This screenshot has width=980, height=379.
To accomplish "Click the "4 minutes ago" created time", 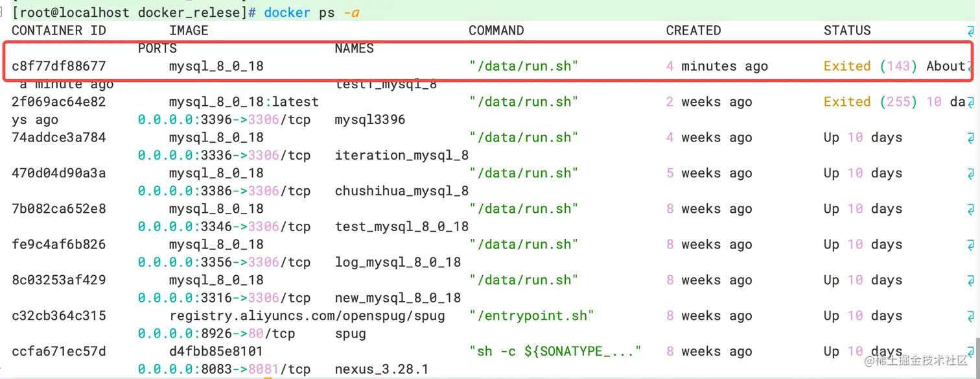I will (717, 66).
